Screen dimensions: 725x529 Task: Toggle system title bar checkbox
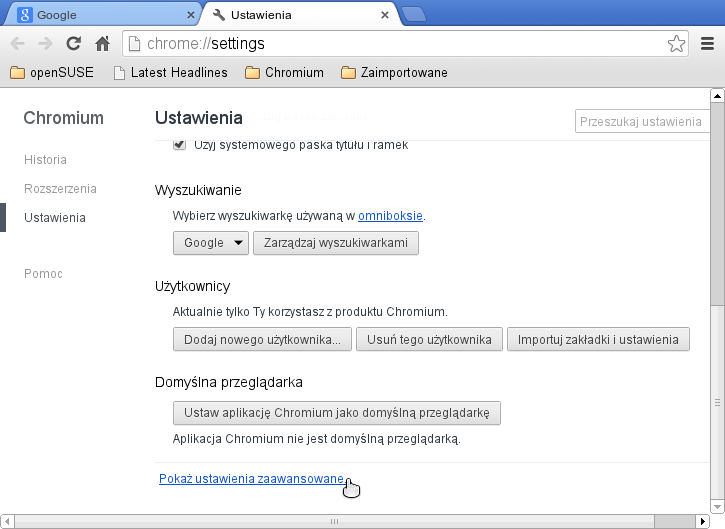point(180,145)
